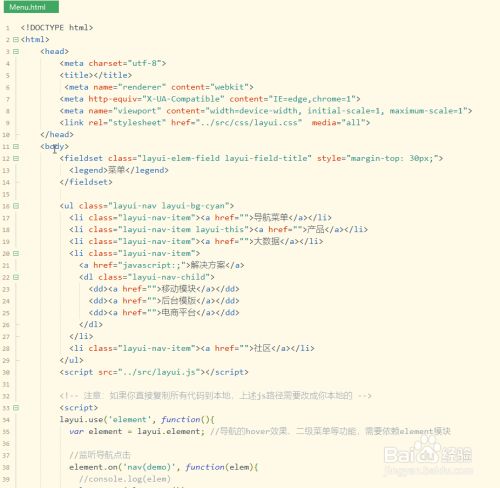The width and height of the screenshot is (500, 488).
Task: Click the element.on('nav(demo)' line
Action: [x=164, y=467]
